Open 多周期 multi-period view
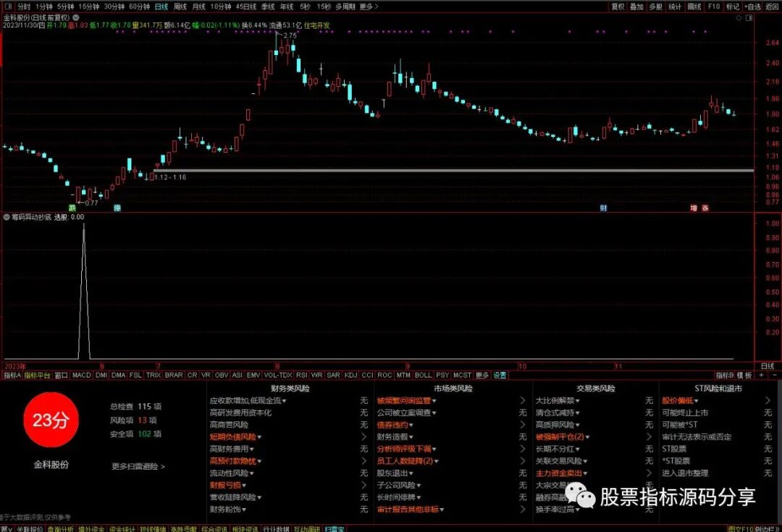 [345, 7]
